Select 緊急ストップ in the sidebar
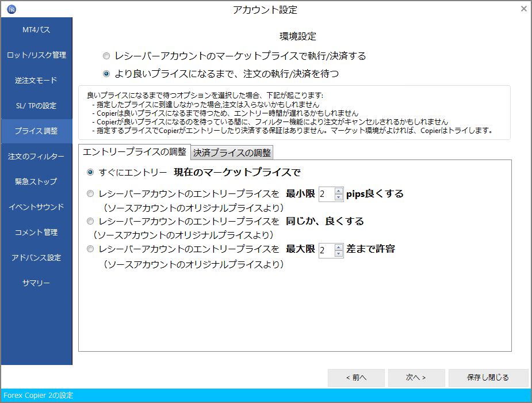Screen dimensions: 532x403 tap(37, 182)
